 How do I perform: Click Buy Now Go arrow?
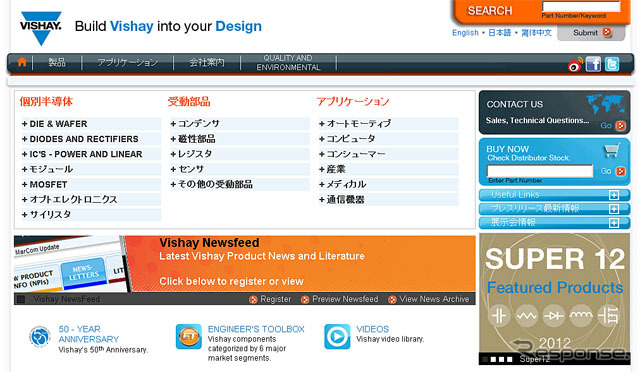620,172
